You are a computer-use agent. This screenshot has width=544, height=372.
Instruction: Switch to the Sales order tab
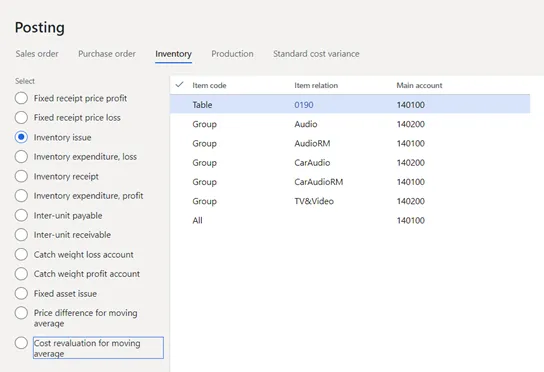[x=37, y=54]
